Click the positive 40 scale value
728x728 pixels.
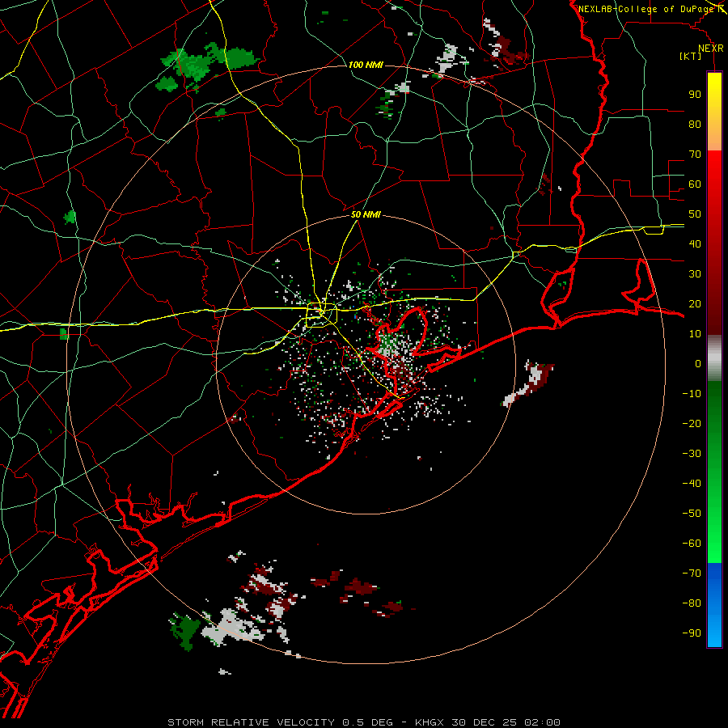pyautogui.click(x=695, y=243)
